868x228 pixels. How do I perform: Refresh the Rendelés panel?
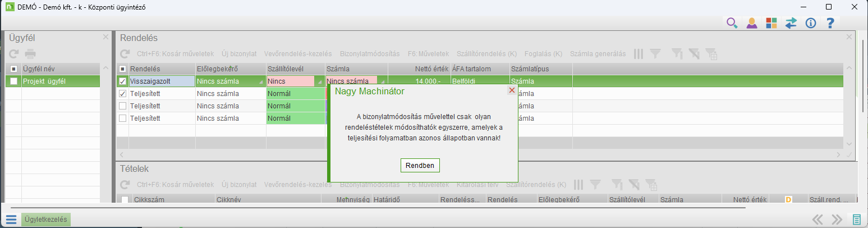tap(125, 54)
